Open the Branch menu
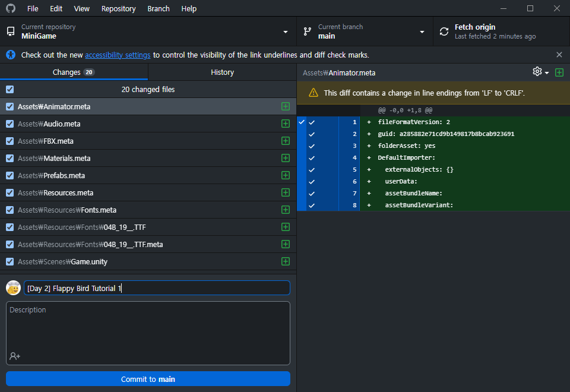570x392 pixels. click(159, 8)
